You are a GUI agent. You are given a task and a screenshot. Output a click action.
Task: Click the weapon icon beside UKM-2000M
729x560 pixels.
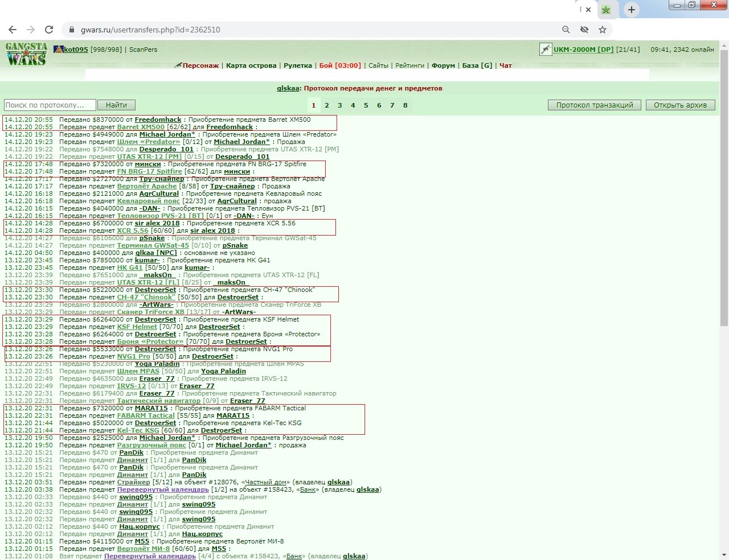pos(546,50)
